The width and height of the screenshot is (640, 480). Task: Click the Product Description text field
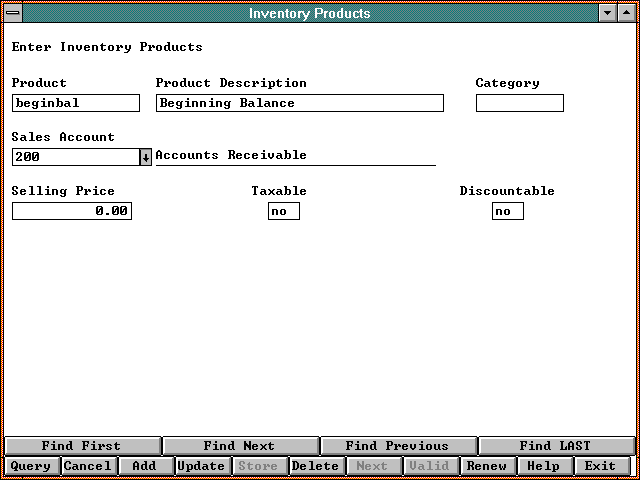pos(299,103)
